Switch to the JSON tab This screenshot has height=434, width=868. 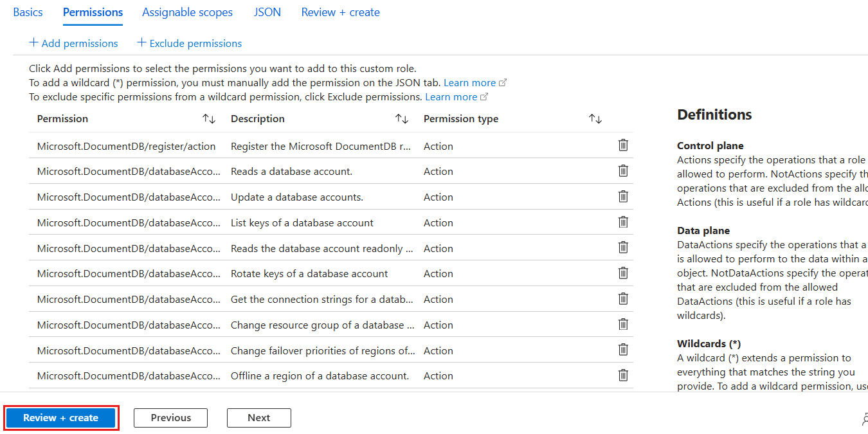pos(267,12)
